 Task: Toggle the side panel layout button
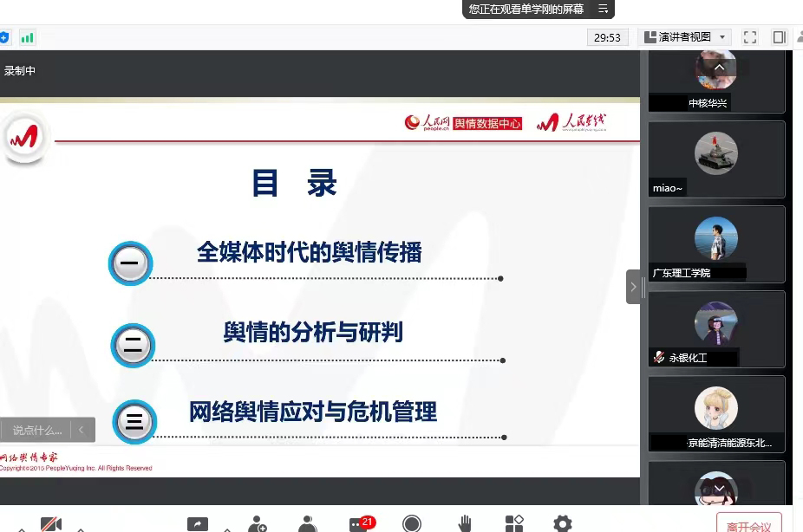point(779,37)
